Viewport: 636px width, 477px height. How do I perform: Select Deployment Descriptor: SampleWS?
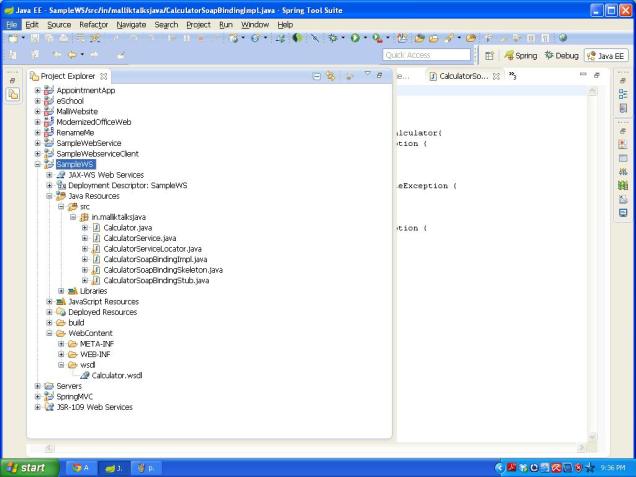pos(127,185)
